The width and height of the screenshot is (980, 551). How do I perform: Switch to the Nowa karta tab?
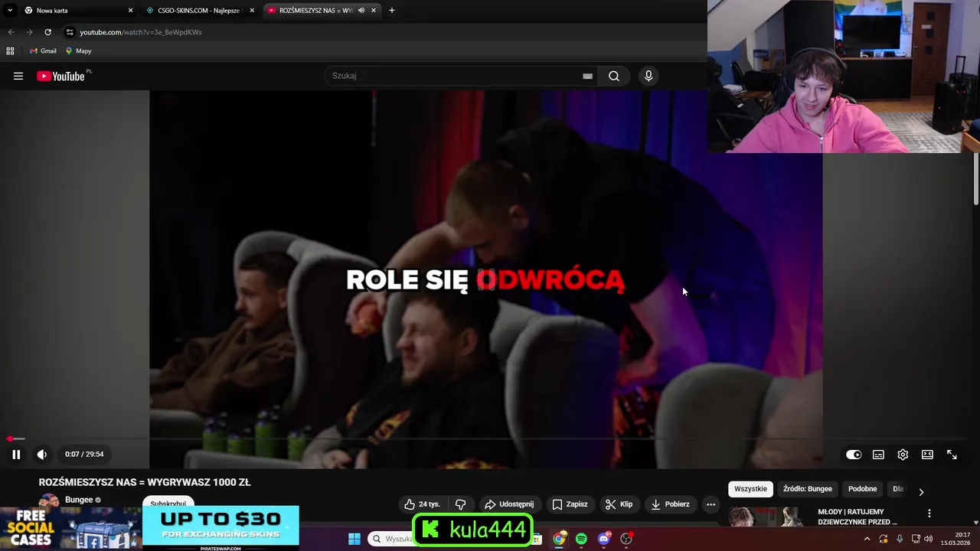pos(77,11)
